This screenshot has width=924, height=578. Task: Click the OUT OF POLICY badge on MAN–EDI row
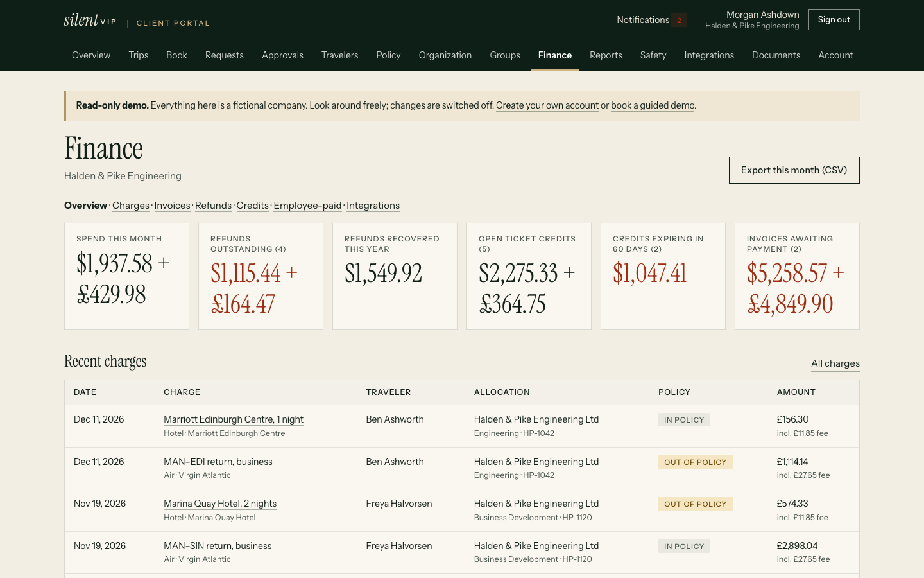coord(696,462)
